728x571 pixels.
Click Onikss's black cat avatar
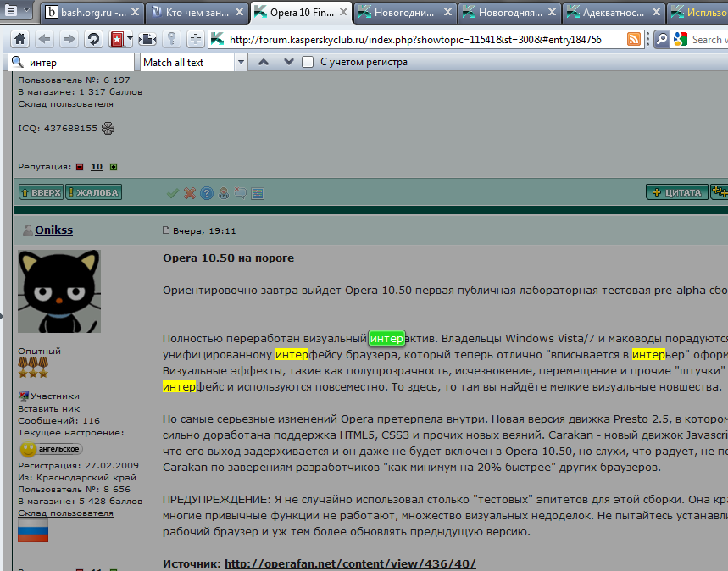(59, 291)
